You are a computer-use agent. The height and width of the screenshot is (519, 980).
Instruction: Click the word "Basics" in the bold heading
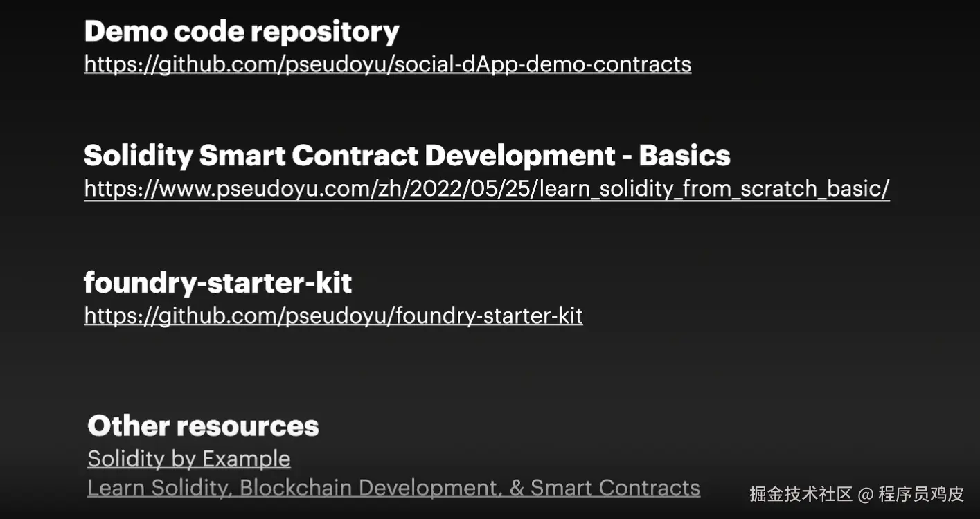pyautogui.click(x=684, y=156)
